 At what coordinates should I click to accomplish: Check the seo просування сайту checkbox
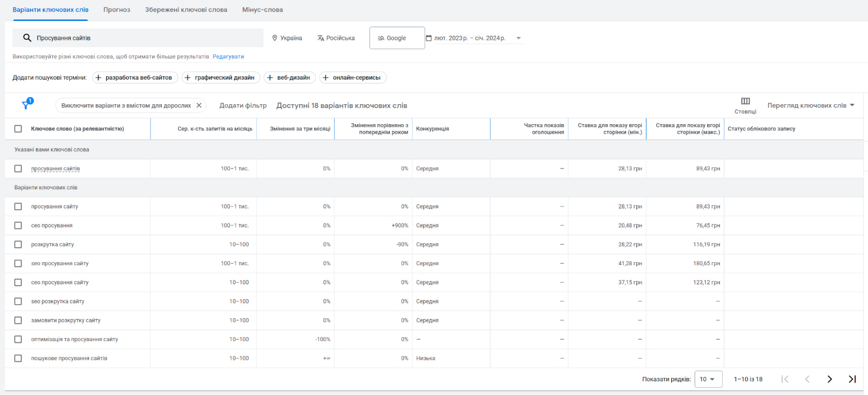click(x=18, y=263)
